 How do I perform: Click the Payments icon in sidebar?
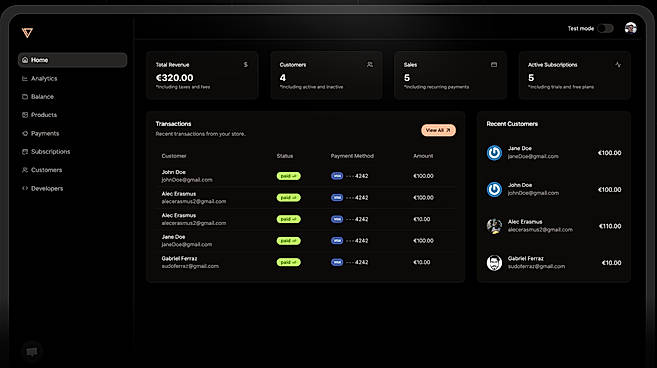25,133
